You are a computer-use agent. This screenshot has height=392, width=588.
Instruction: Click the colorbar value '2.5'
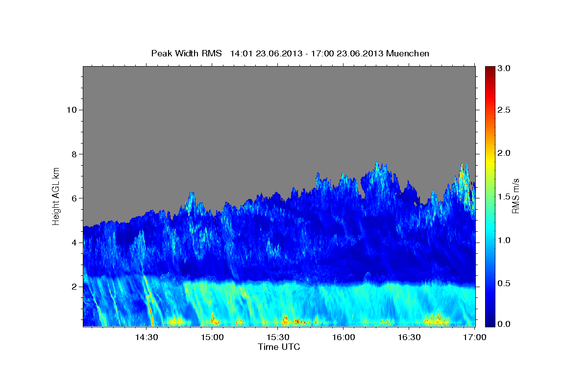click(x=504, y=110)
